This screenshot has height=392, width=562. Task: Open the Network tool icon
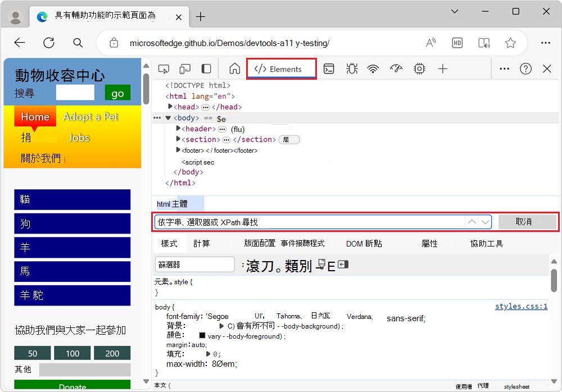pyautogui.click(x=373, y=69)
